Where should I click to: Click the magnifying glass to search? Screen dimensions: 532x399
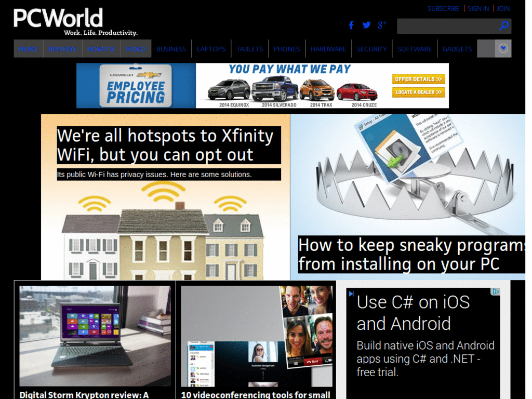tap(503, 25)
